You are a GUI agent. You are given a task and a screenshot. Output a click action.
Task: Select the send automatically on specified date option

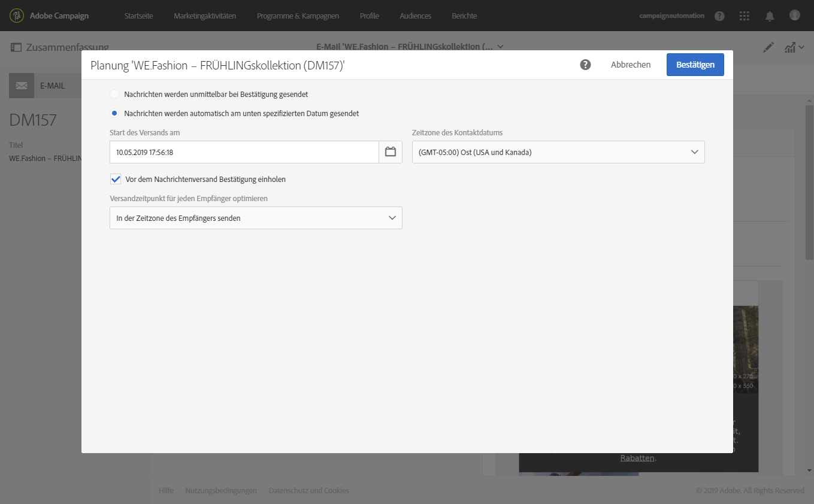pyautogui.click(x=114, y=113)
